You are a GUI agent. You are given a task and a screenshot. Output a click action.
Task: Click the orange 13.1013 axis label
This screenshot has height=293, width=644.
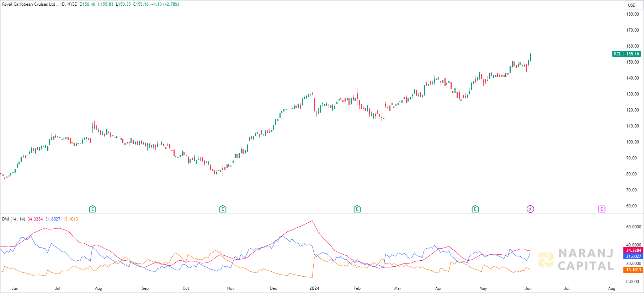point(633,270)
